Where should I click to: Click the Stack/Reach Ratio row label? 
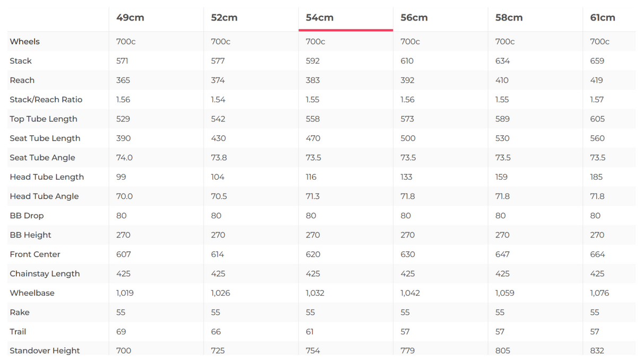click(x=46, y=100)
